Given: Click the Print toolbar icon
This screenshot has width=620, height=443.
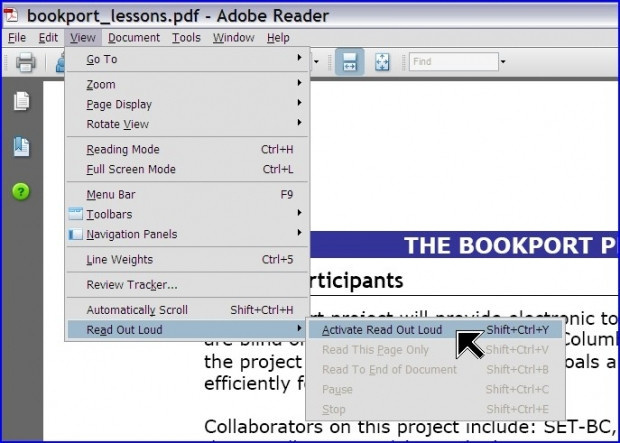Looking at the screenshot, I should pos(26,62).
